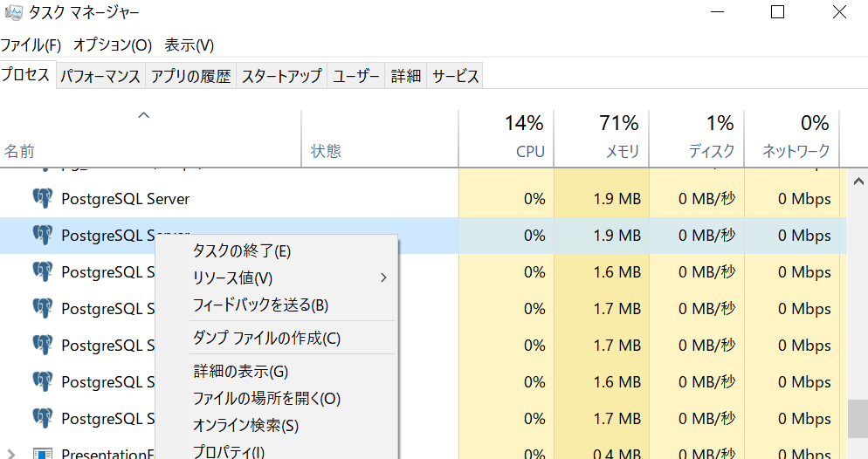Open the リソース値(V) submenu arrow
This screenshot has width=868, height=459.
(383, 277)
